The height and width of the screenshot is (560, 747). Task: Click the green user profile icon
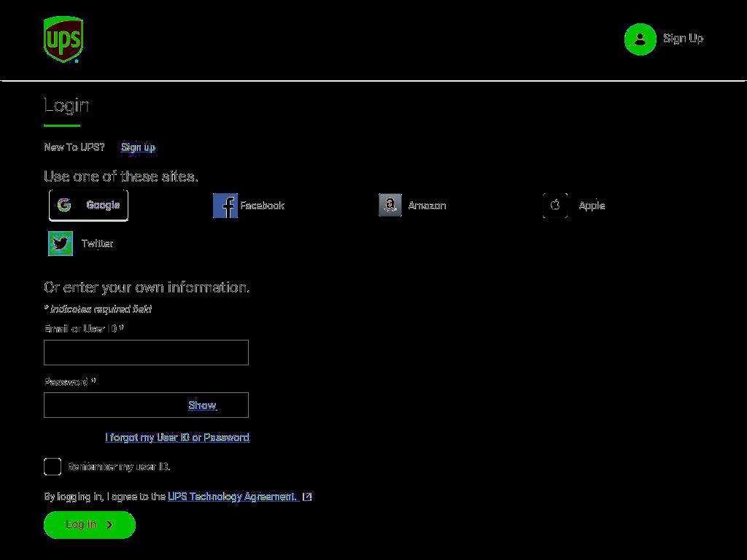click(x=640, y=39)
